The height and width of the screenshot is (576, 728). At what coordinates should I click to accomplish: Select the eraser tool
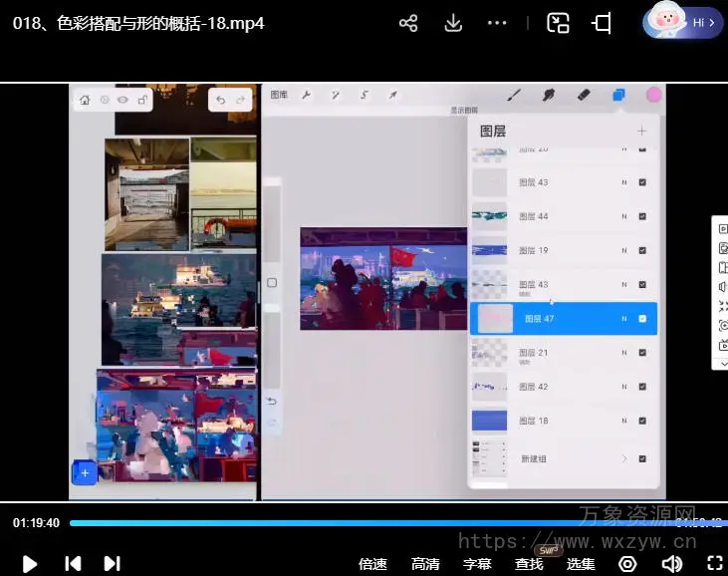pos(584,95)
